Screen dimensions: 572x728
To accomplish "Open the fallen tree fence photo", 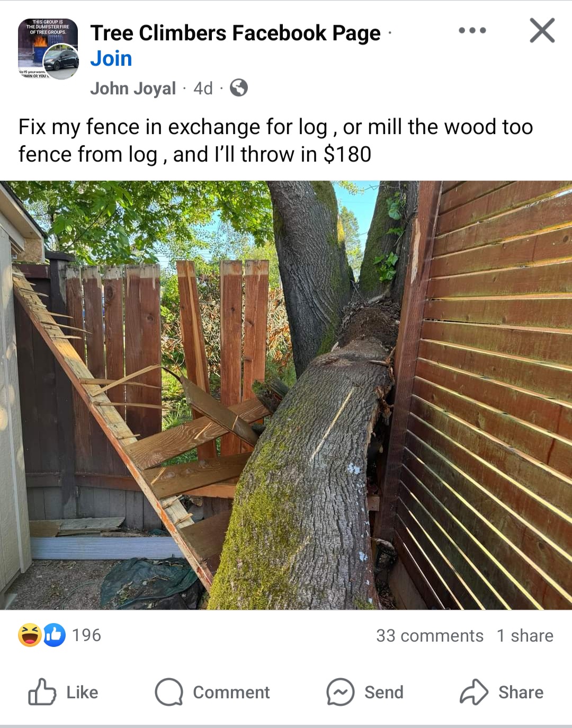I will [286, 395].
